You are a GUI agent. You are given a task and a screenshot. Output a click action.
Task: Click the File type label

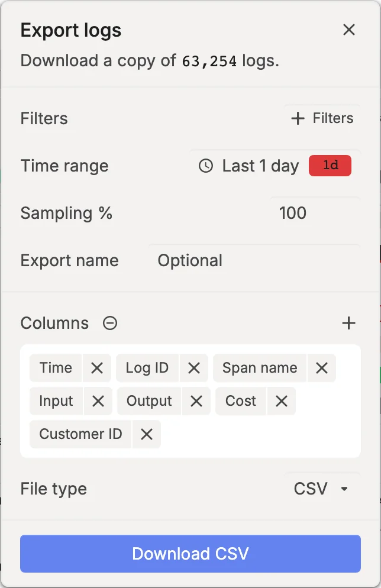(54, 489)
